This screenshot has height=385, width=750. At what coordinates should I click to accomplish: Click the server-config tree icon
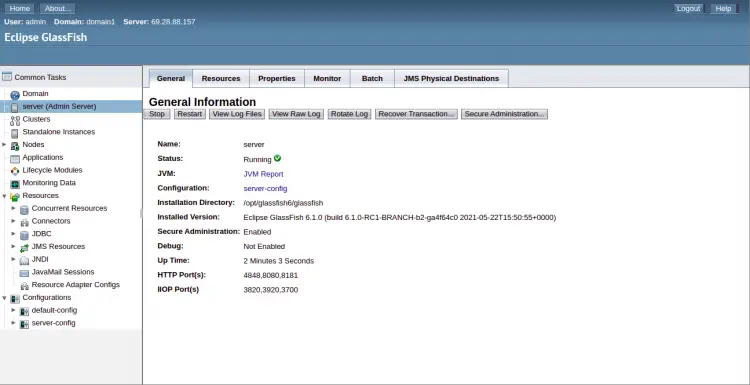pos(24,324)
